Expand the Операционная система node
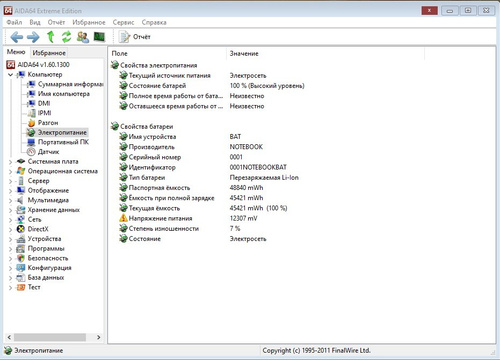500x360 pixels. [x=10, y=171]
